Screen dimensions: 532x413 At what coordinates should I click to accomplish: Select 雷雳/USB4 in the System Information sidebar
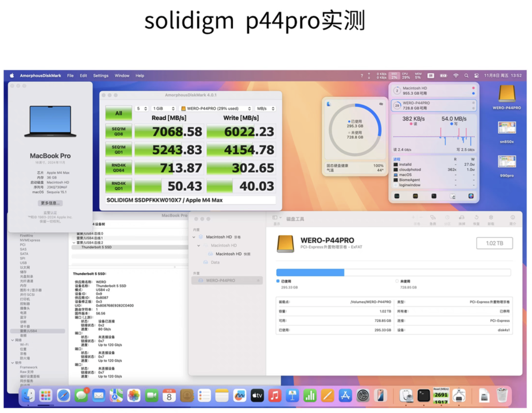click(x=37, y=331)
